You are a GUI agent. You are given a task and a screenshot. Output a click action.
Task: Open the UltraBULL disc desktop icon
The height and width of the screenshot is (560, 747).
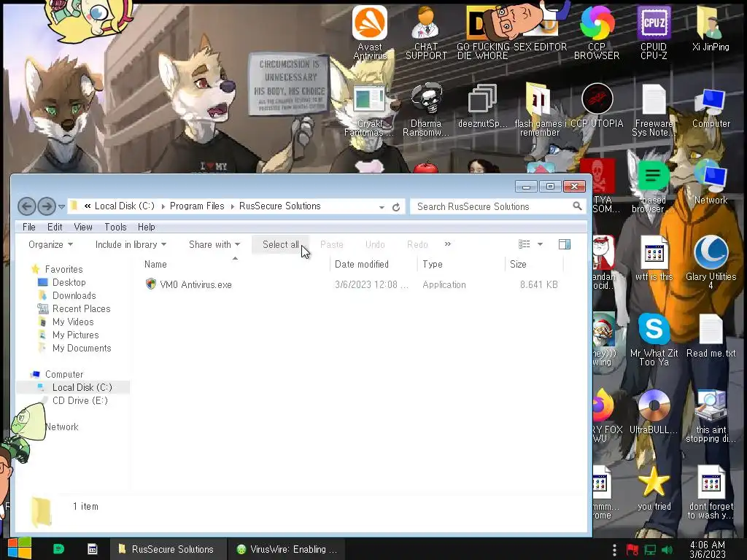coord(654,412)
